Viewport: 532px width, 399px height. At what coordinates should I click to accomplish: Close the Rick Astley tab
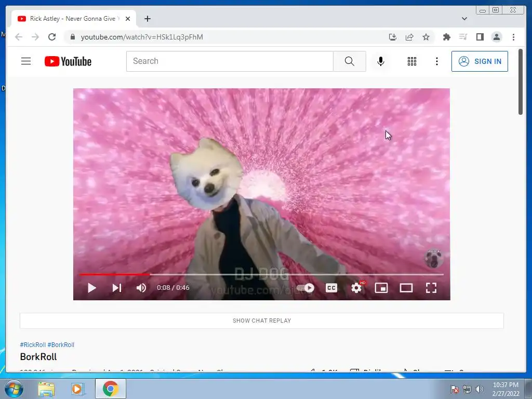(128, 19)
